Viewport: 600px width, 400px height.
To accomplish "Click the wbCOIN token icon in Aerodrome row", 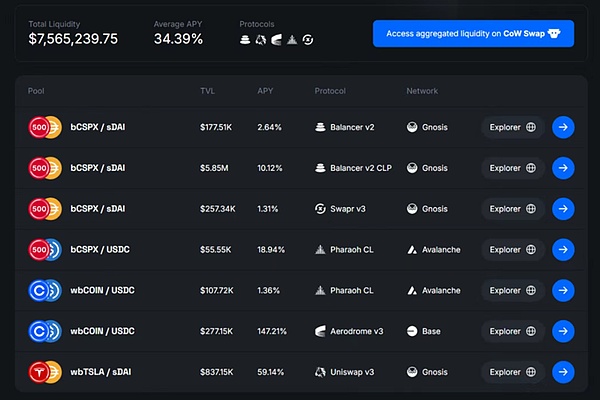I will 39,331.
